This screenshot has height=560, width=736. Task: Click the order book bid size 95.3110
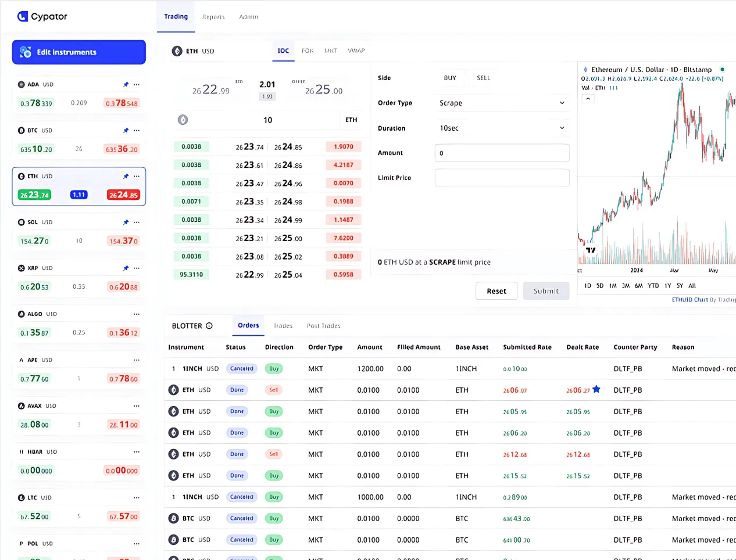(x=191, y=275)
